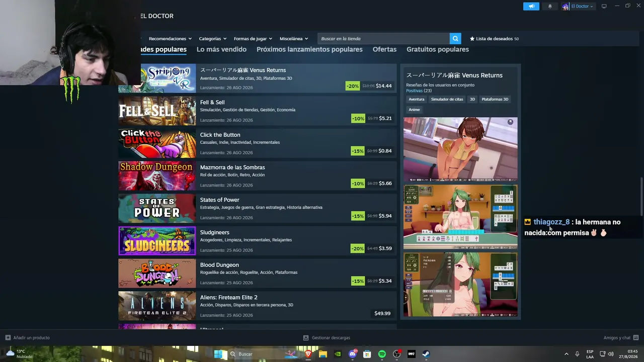Open the Aliens: Fireteam Elite 2 entry
The image size is (644, 362).
258,306
